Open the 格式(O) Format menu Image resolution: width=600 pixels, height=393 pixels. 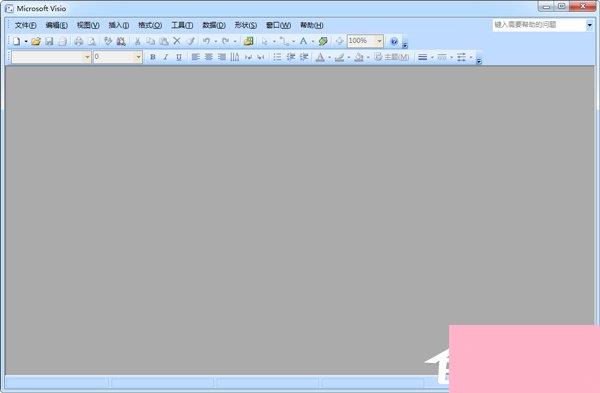coord(150,25)
